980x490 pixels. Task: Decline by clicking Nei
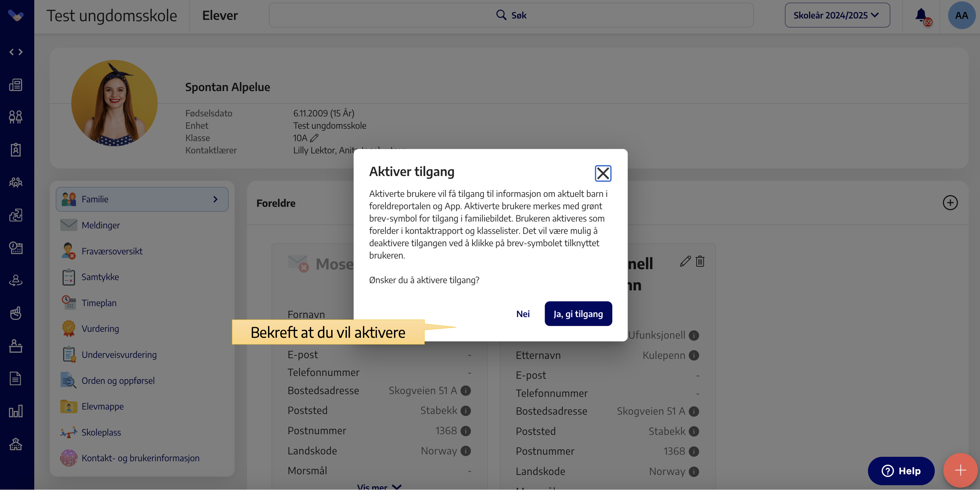point(523,314)
